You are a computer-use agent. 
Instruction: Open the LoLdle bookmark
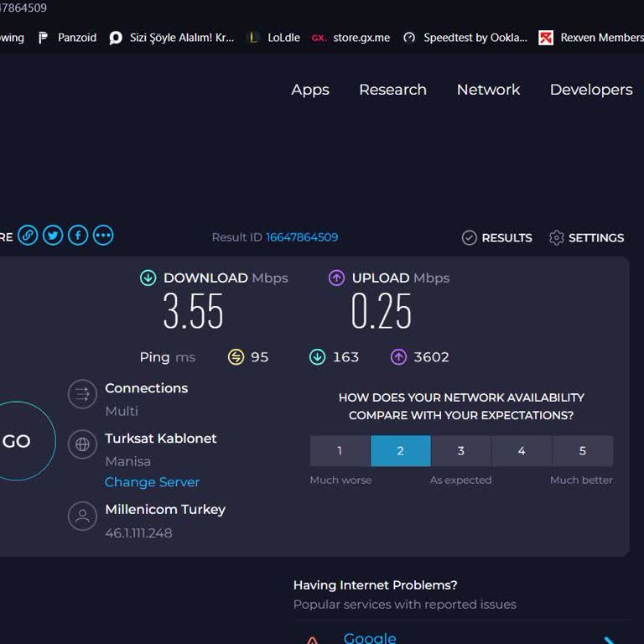274,38
